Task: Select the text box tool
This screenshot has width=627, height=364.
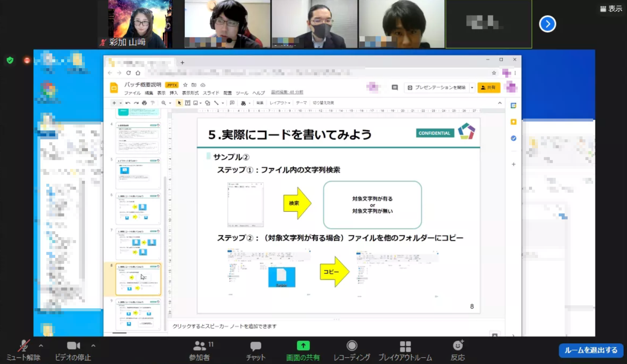Action: [x=187, y=103]
